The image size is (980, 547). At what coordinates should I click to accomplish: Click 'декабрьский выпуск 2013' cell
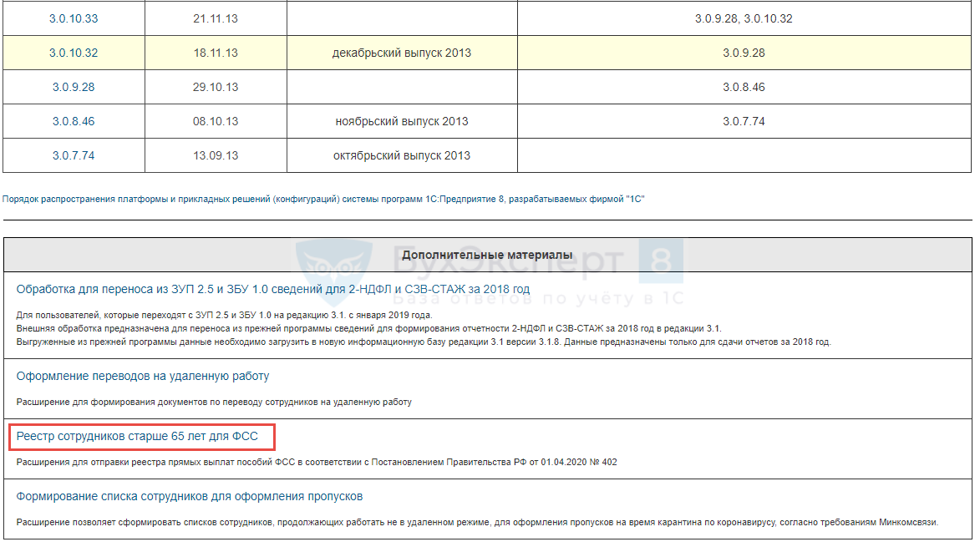(401, 53)
